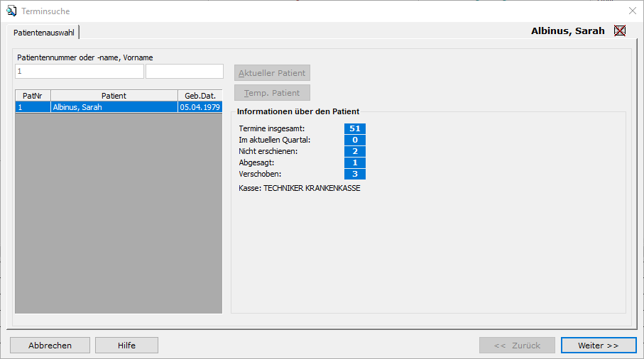Focus the empty Vorname input field
Image resolution: width=644 pixels, height=359 pixels.
(185, 72)
